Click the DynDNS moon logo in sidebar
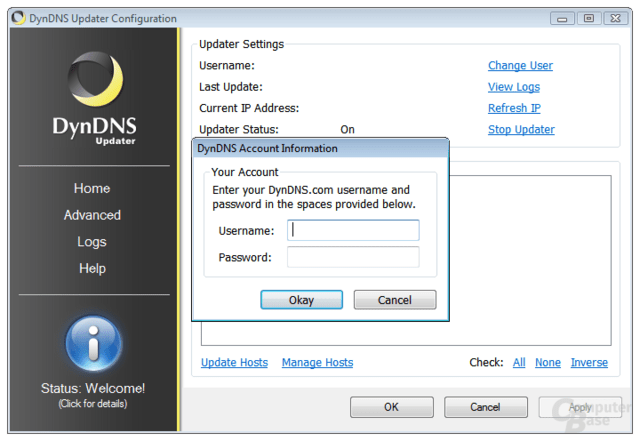 pos(96,79)
